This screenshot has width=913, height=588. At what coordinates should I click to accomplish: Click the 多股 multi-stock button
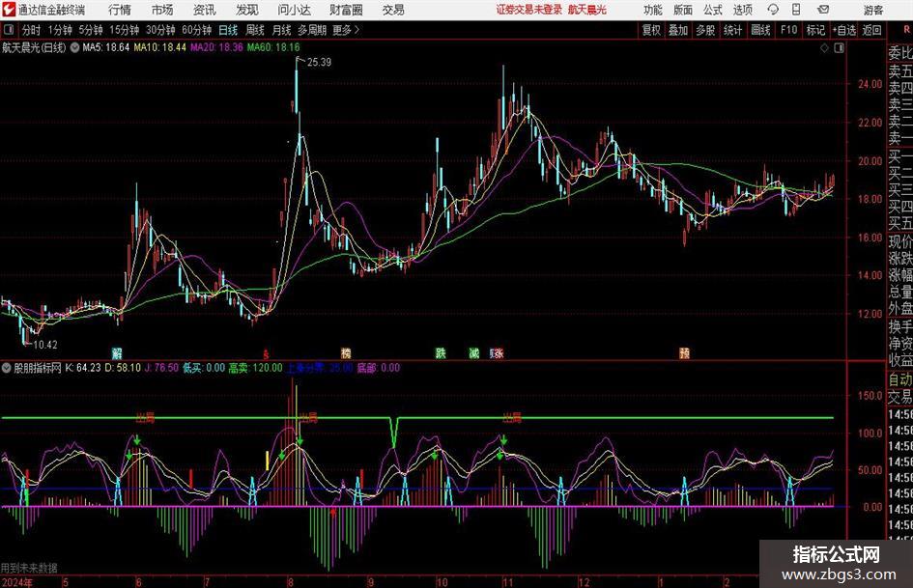coord(705,30)
